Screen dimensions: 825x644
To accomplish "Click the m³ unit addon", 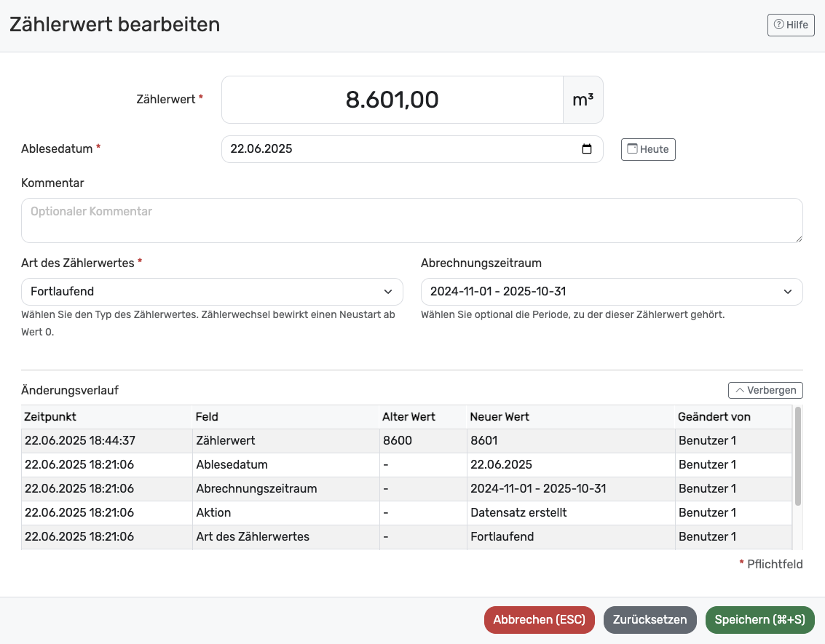I will pyautogui.click(x=583, y=100).
